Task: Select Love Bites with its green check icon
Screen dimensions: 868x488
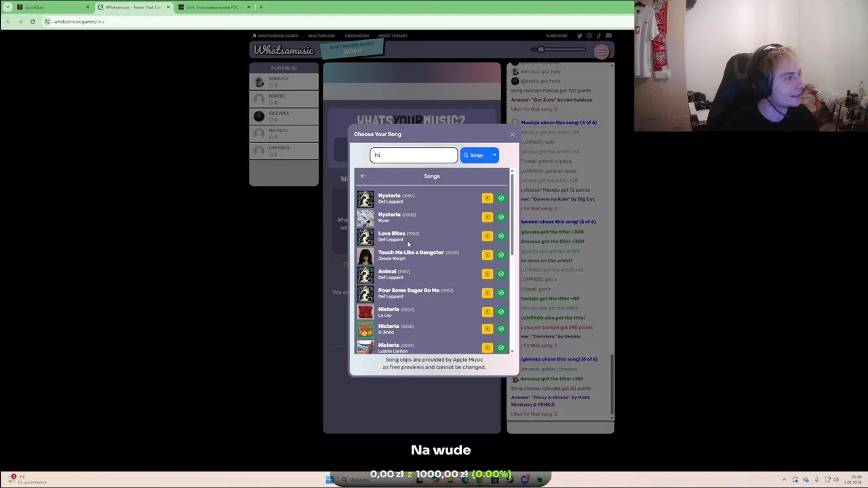Action: 501,236
